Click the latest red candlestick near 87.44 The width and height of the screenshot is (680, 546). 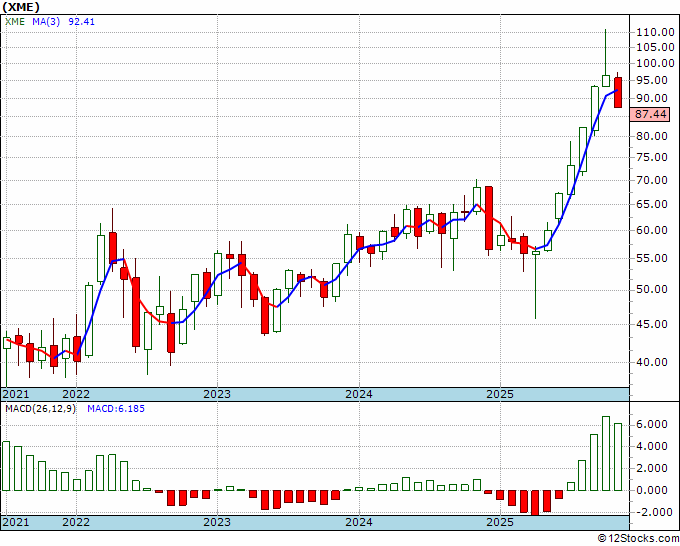pos(618,92)
